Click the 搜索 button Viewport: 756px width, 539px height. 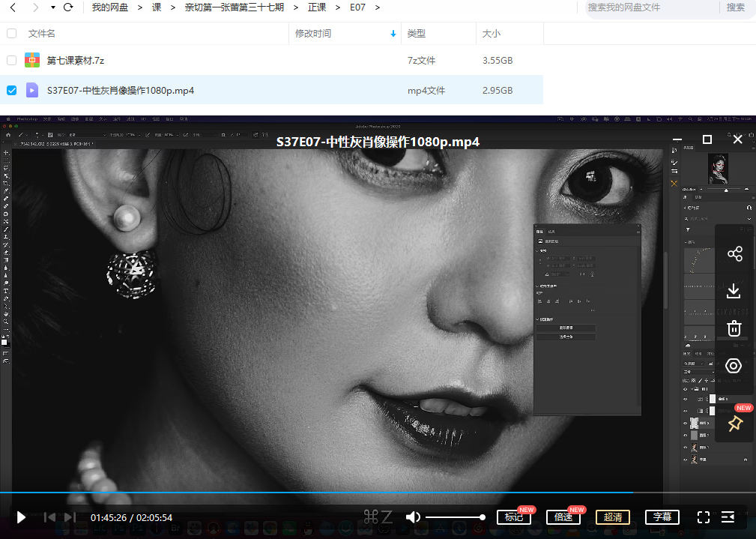736,7
